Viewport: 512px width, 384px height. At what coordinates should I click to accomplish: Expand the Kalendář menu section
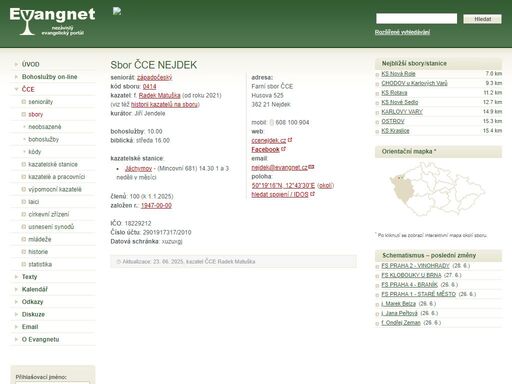[16, 289]
